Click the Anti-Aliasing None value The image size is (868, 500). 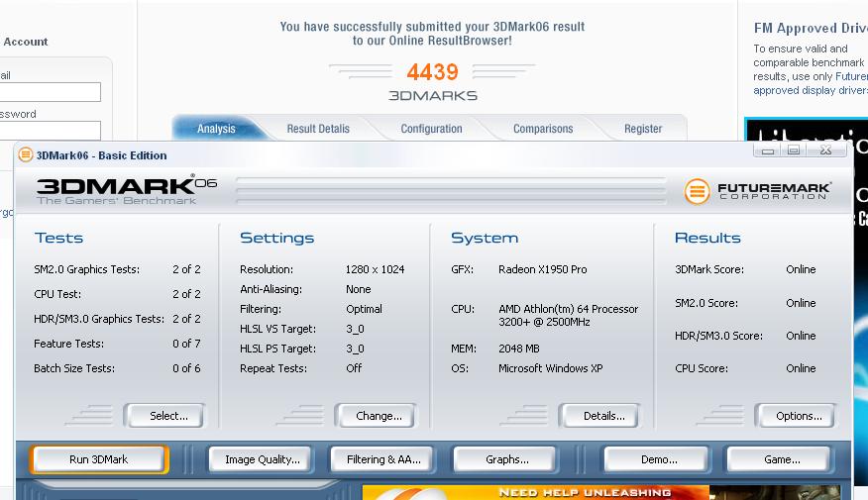[x=358, y=289]
